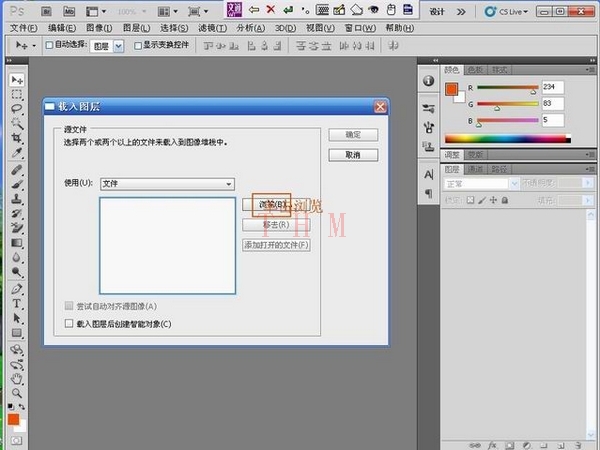The height and width of the screenshot is (450, 600).
Task: Open the CS Live dropdown
Action: (506, 12)
